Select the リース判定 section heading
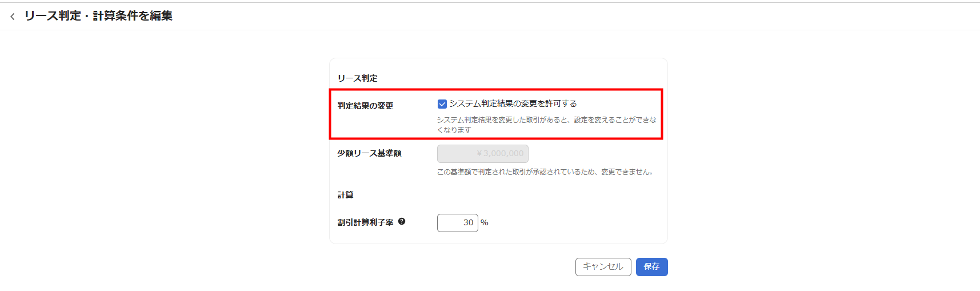Image resolution: width=980 pixels, height=291 pixels. pos(357,78)
